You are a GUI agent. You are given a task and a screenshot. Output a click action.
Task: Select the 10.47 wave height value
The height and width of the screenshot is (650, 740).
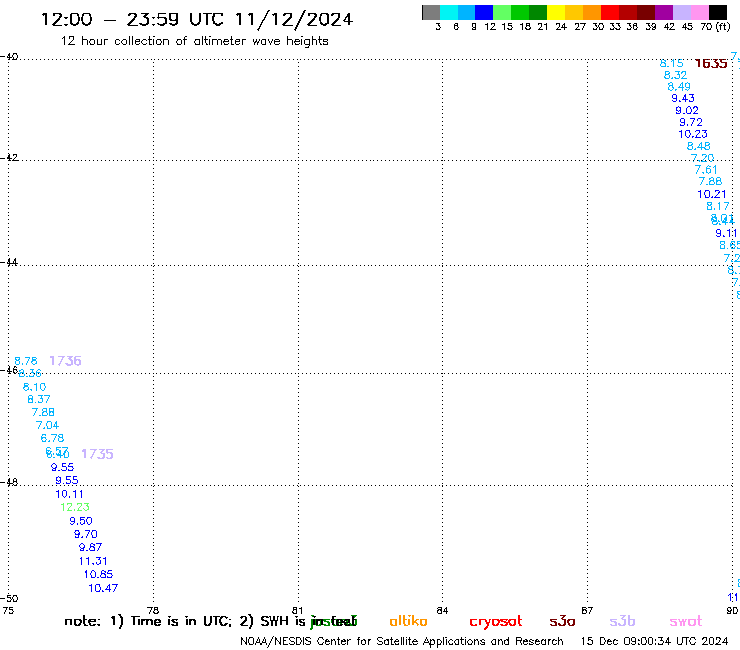(x=103, y=588)
